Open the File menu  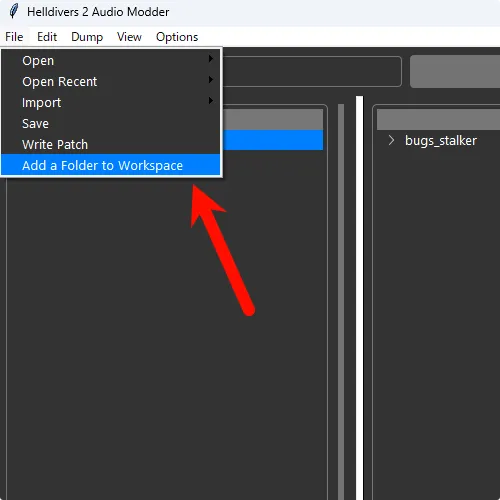(x=14, y=37)
